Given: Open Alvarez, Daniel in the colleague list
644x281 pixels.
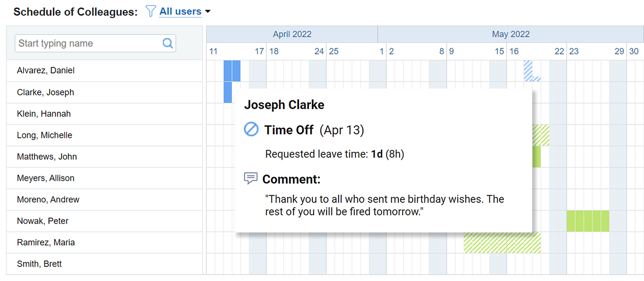Looking at the screenshot, I should tap(46, 70).
